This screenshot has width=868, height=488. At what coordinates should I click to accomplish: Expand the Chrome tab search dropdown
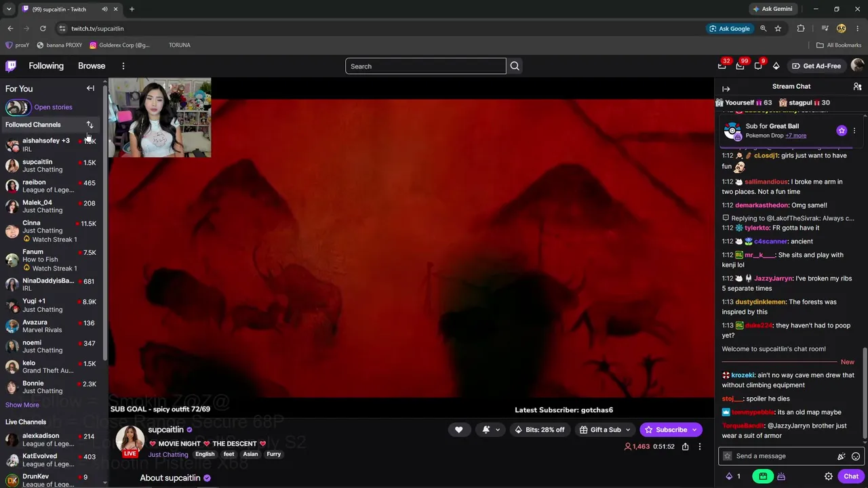9,9
